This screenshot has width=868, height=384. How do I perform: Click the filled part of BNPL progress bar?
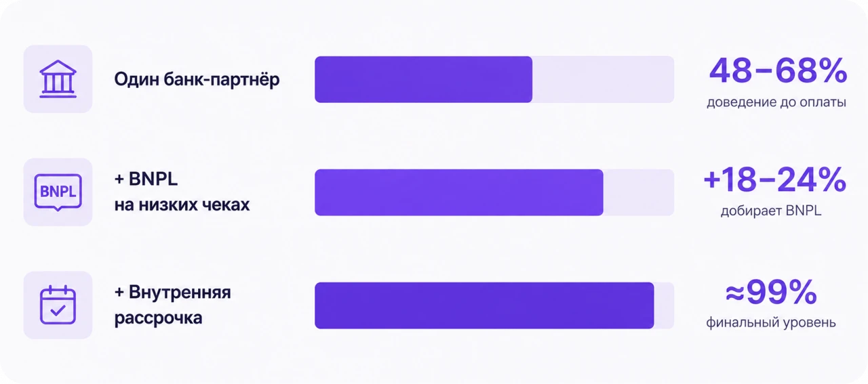(x=459, y=192)
